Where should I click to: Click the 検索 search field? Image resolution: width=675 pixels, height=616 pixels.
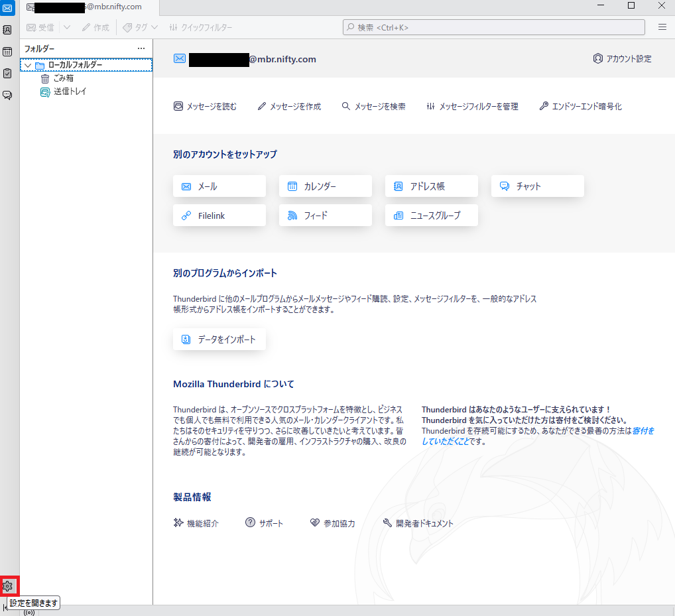pos(493,27)
